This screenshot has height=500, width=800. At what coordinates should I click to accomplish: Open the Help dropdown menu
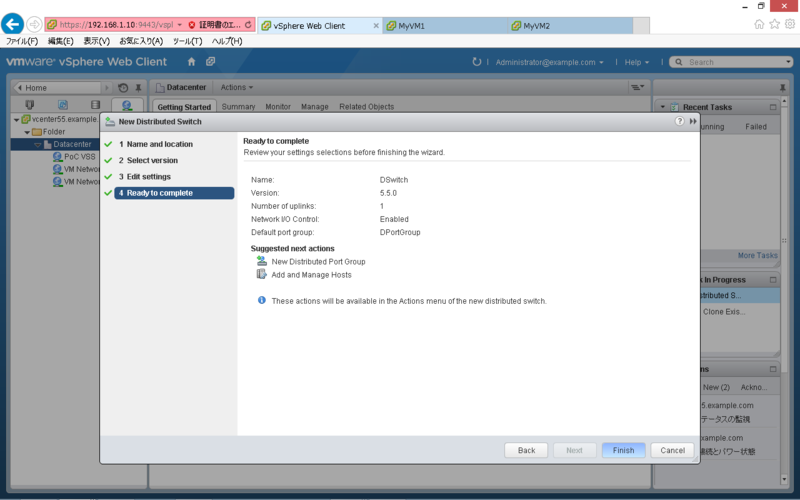[637, 62]
